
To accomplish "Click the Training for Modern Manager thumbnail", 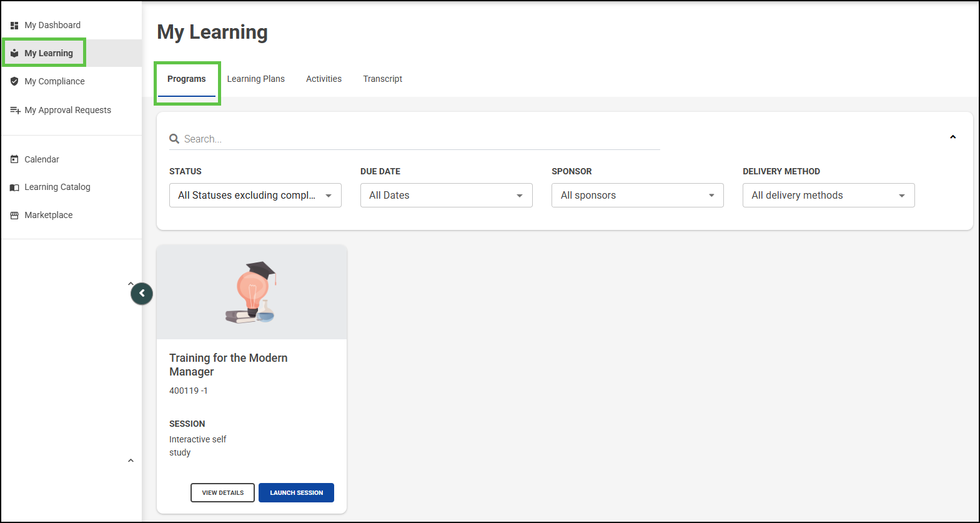I will [x=252, y=292].
